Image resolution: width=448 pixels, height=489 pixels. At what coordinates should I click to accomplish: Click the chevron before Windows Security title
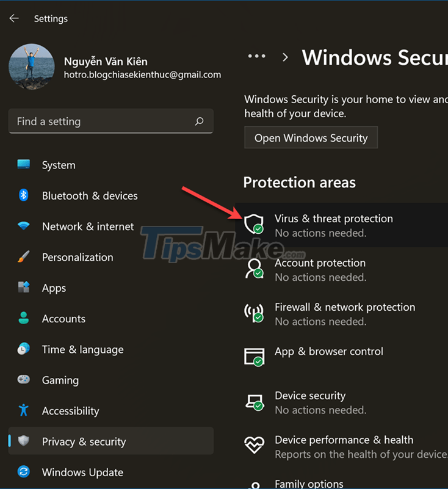pos(284,57)
